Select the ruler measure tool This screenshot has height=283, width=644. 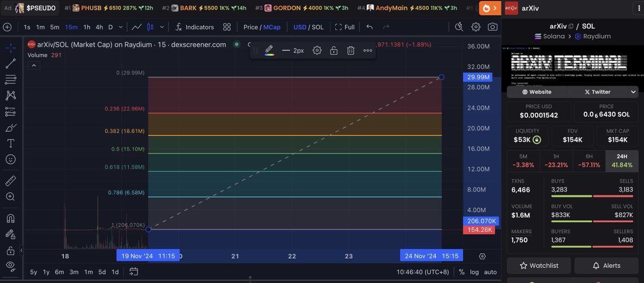(10, 180)
